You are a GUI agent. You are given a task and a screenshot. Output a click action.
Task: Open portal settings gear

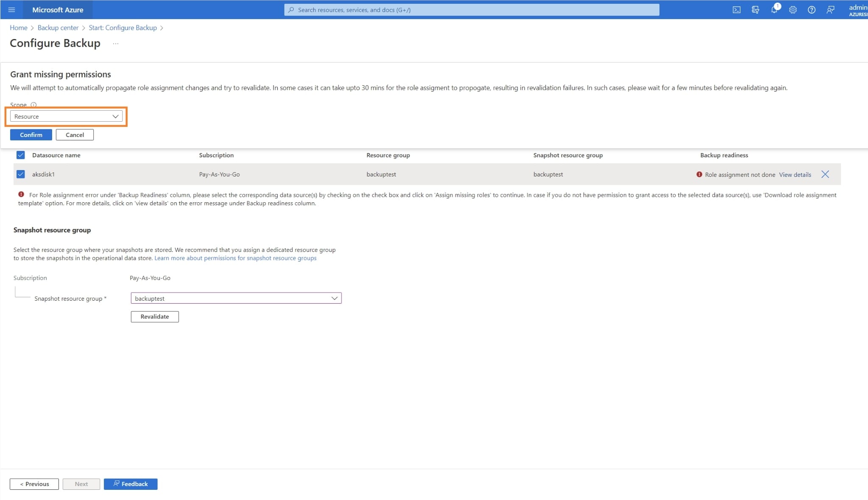point(793,10)
